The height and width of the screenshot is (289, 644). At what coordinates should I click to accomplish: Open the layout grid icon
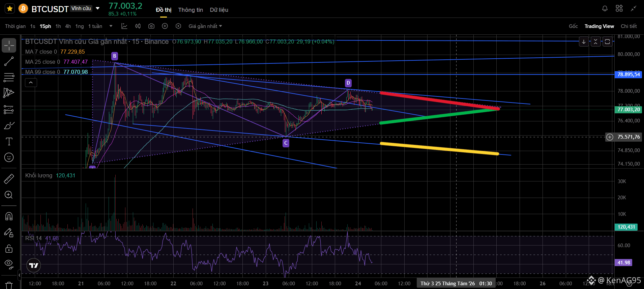619,8
